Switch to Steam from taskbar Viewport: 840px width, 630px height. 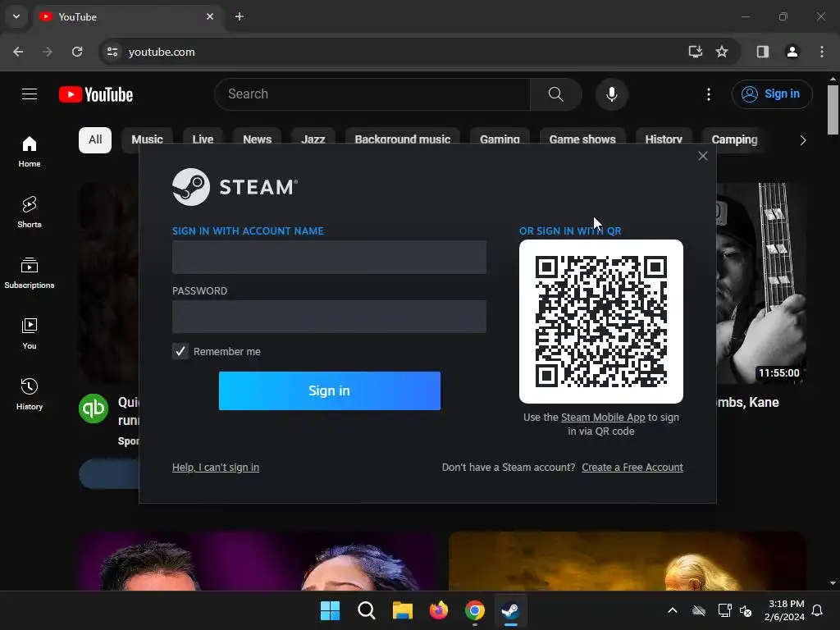click(510, 610)
